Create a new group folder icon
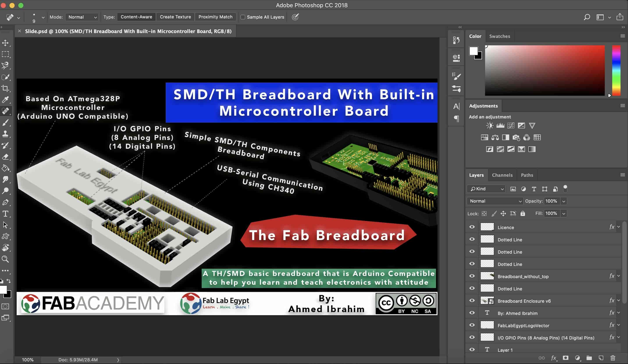Image resolution: width=628 pixels, height=364 pixels. click(x=589, y=358)
